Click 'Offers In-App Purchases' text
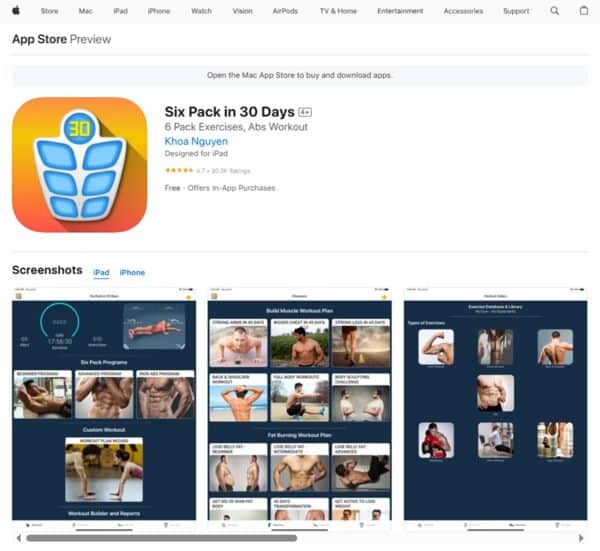600x551 pixels. [232, 188]
